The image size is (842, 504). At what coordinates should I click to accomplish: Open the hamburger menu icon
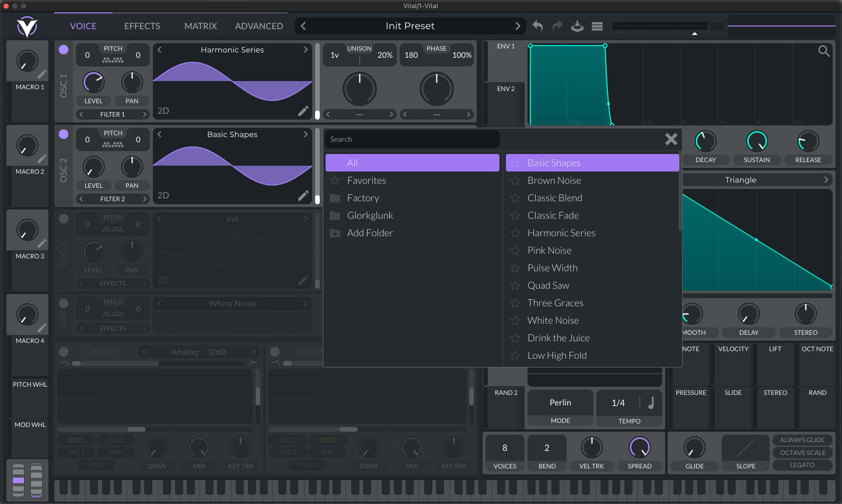coord(597,26)
